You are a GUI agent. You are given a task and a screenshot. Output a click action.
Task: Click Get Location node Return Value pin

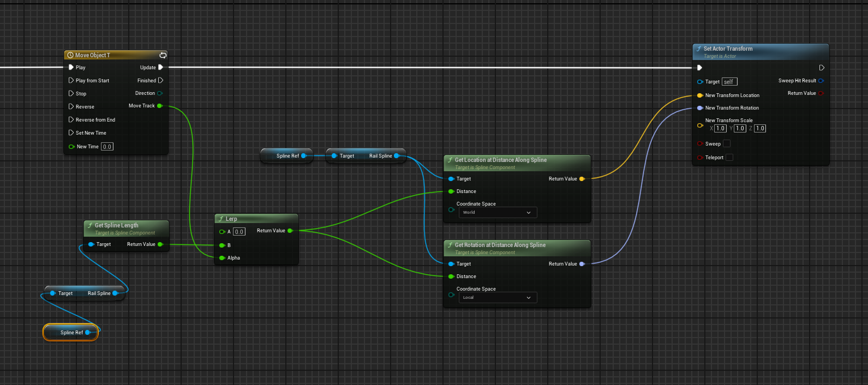click(582, 179)
